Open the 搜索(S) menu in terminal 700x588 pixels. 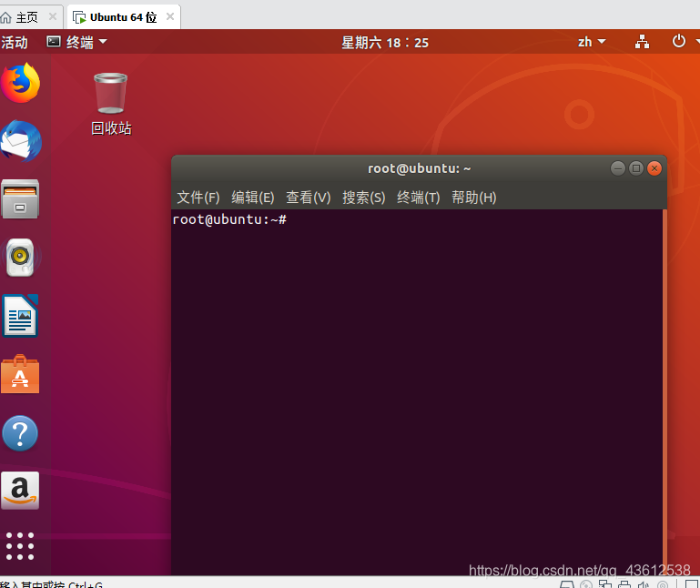coord(363,197)
